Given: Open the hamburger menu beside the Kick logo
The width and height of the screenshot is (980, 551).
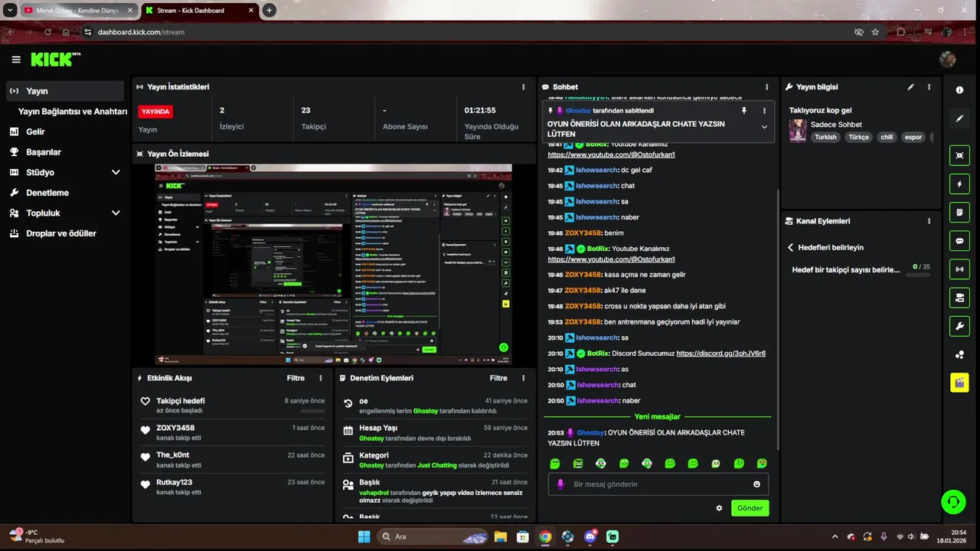Looking at the screenshot, I should (16, 60).
